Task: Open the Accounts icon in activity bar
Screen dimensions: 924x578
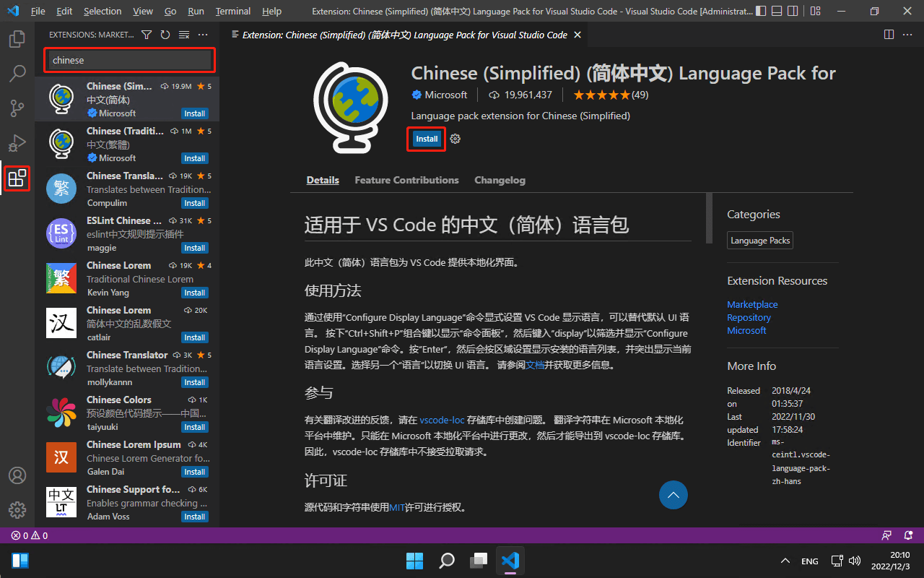Action: pos(17,475)
